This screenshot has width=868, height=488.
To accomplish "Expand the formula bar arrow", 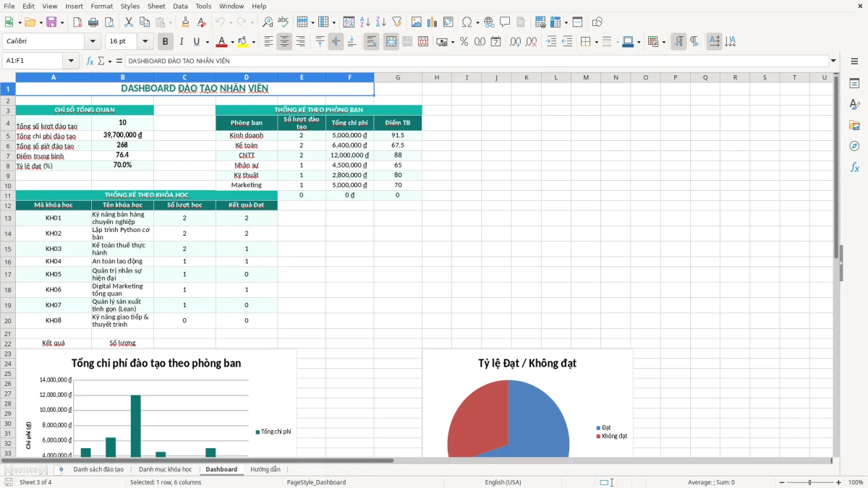I will pyautogui.click(x=833, y=61).
